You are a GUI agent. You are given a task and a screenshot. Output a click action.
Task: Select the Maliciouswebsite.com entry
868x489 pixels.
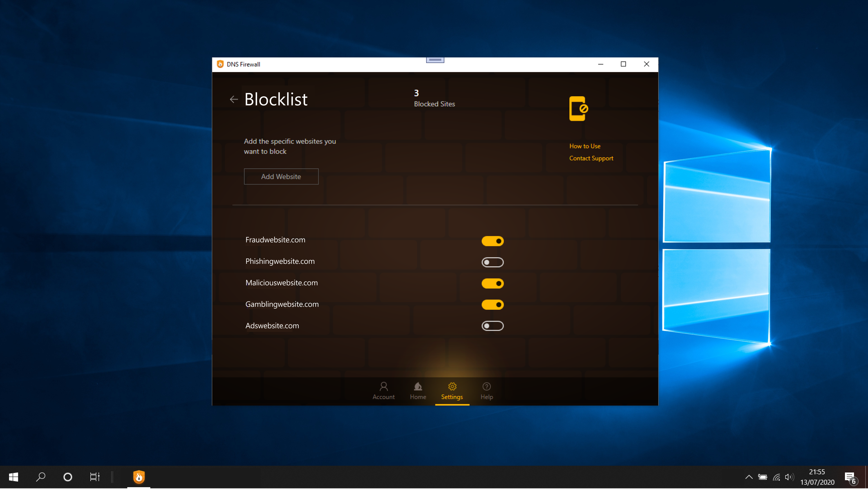(281, 282)
